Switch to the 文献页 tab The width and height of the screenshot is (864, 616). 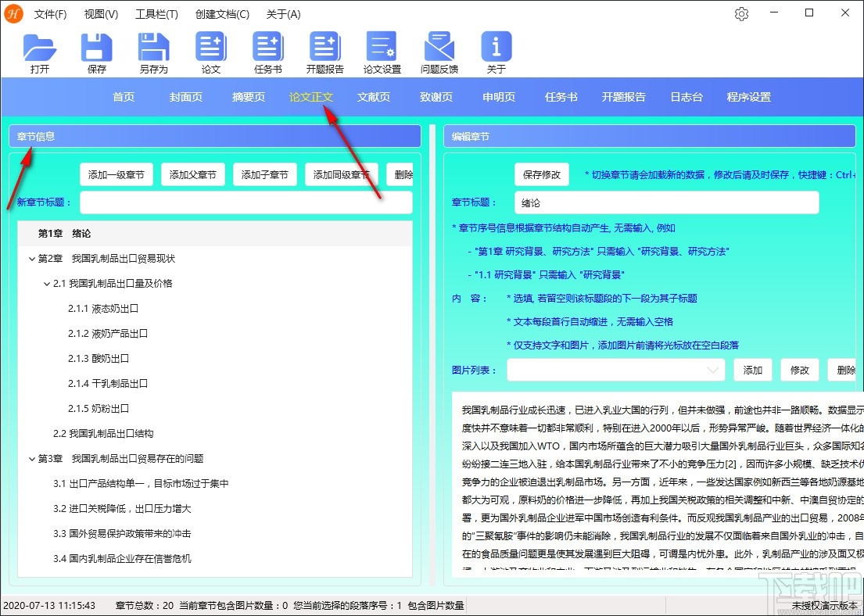pyautogui.click(x=373, y=97)
